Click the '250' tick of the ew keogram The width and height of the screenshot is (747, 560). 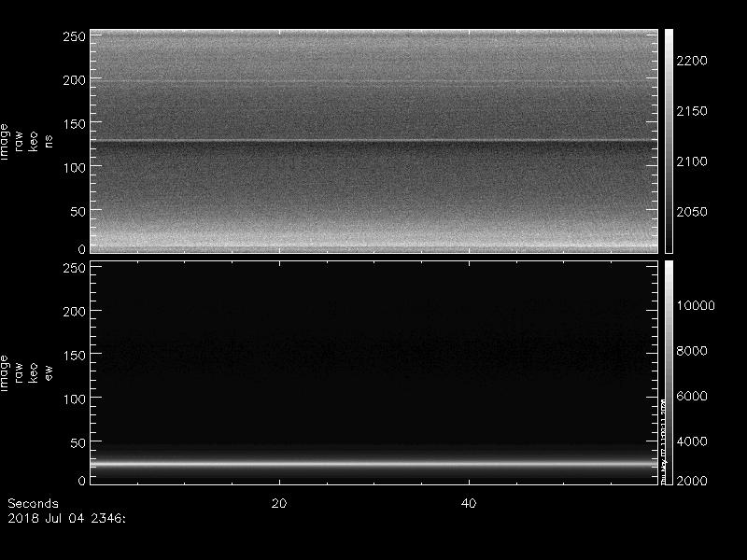point(74,268)
